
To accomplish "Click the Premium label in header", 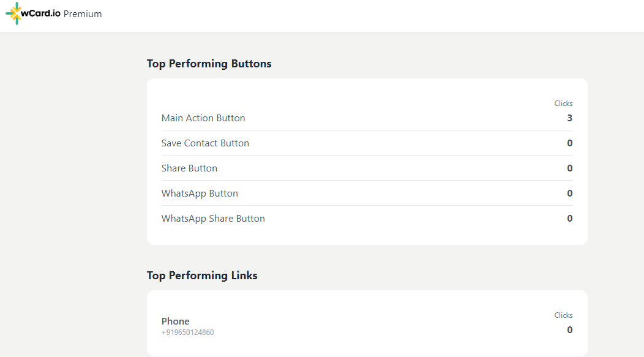I will pos(83,14).
